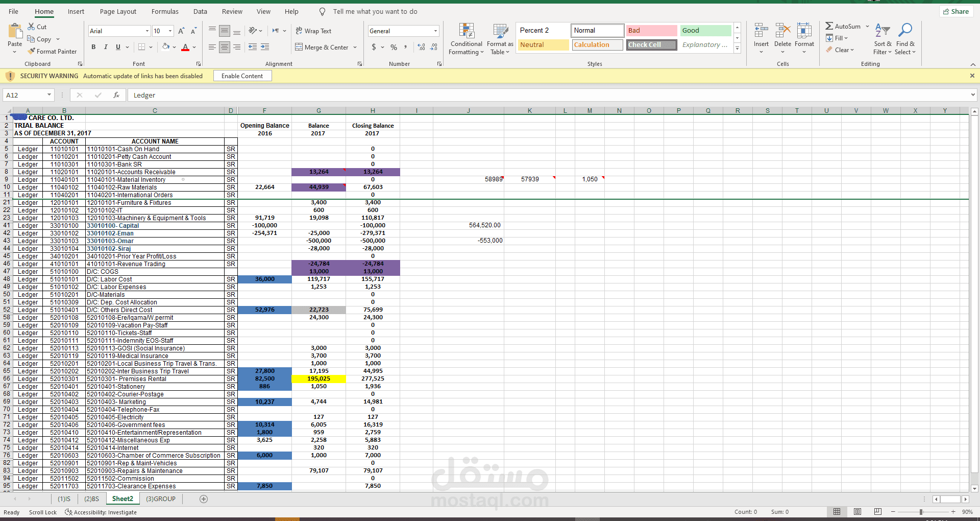The image size is (980, 521).
Task: Click the Delete cells icon
Action: point(782,31)
